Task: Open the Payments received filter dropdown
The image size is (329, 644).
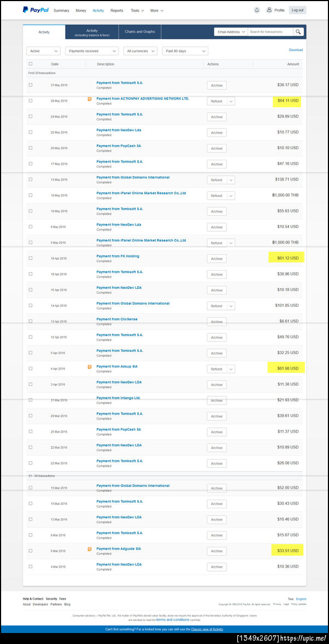Action: (x=92, y=51)
